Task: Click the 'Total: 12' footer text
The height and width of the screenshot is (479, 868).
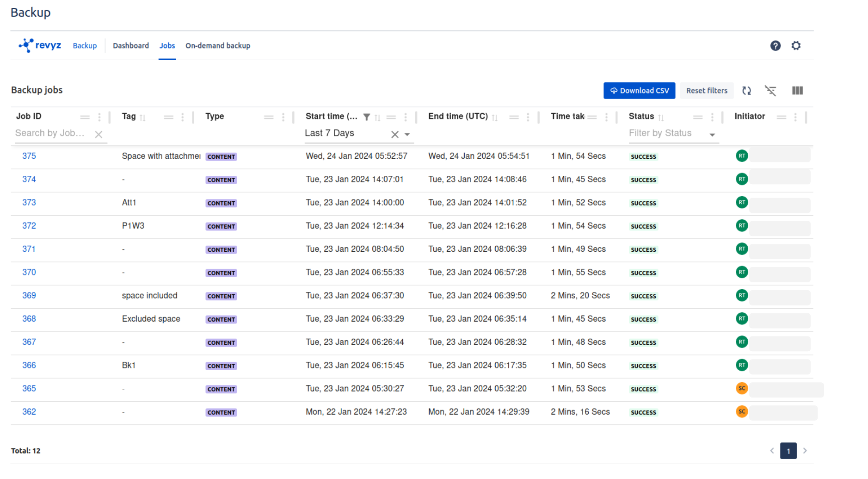Action: [x=25, y=450]
